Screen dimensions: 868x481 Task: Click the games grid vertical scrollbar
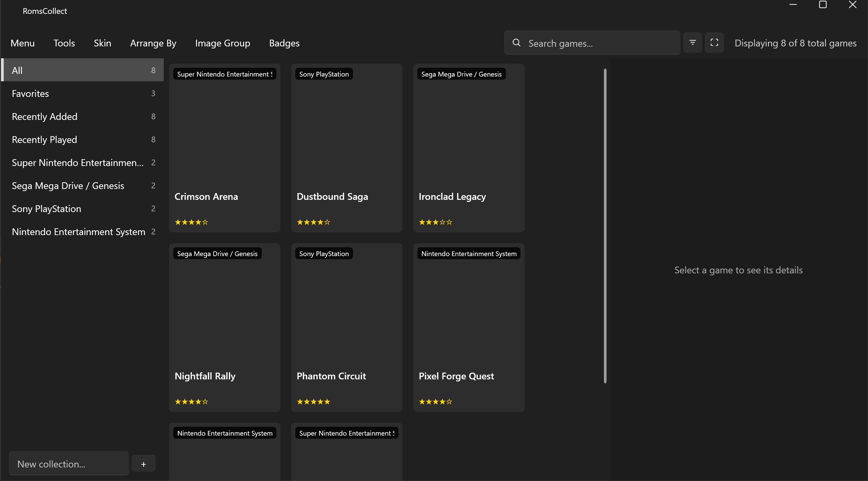coord(605,226)
